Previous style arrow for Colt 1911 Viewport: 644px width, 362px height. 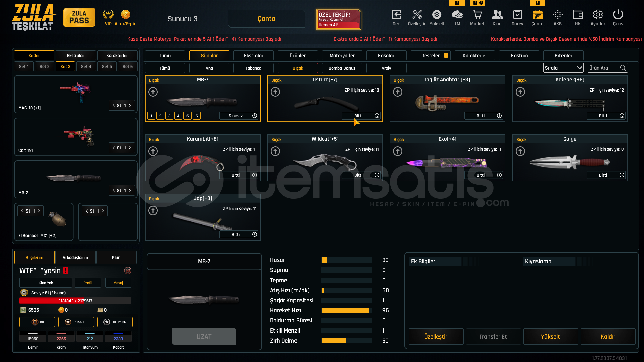pyautogui.click(x=114, y=148)
